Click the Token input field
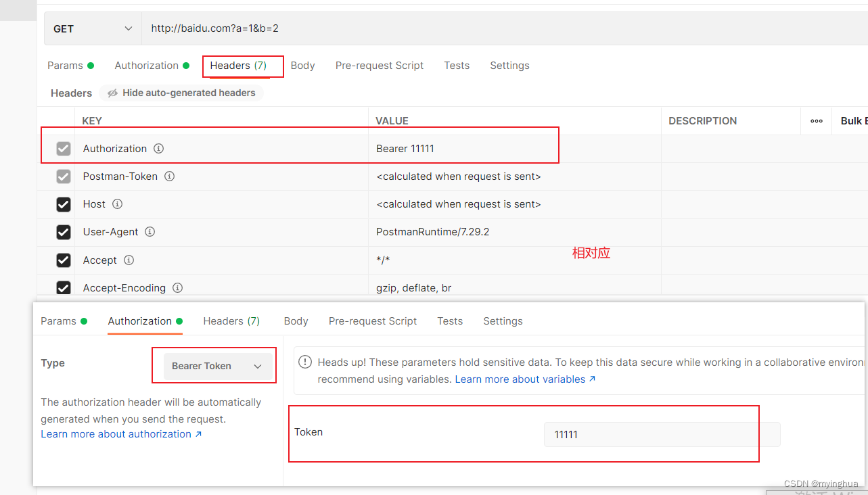 [x=662, y=434]
